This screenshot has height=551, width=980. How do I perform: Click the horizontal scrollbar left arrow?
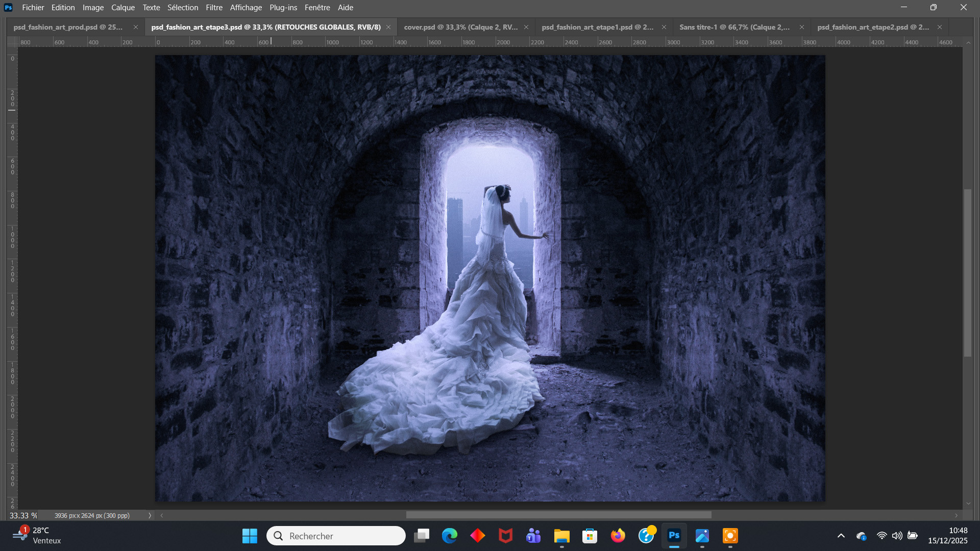(x=162, y=515)
